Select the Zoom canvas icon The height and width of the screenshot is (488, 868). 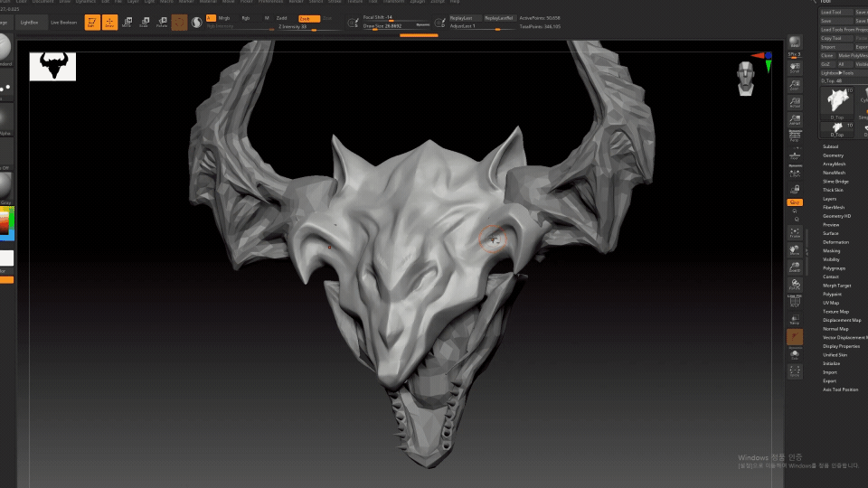[x=795, y=85]
